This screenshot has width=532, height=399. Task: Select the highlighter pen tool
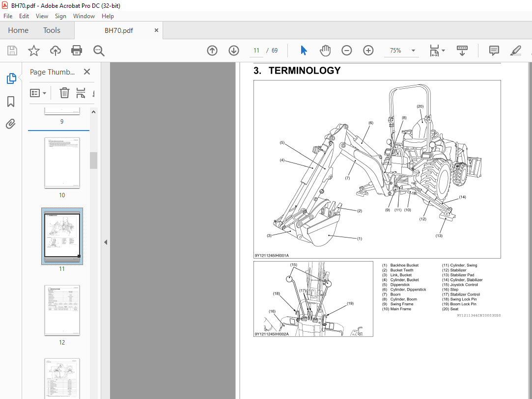[x=515, y=51]
